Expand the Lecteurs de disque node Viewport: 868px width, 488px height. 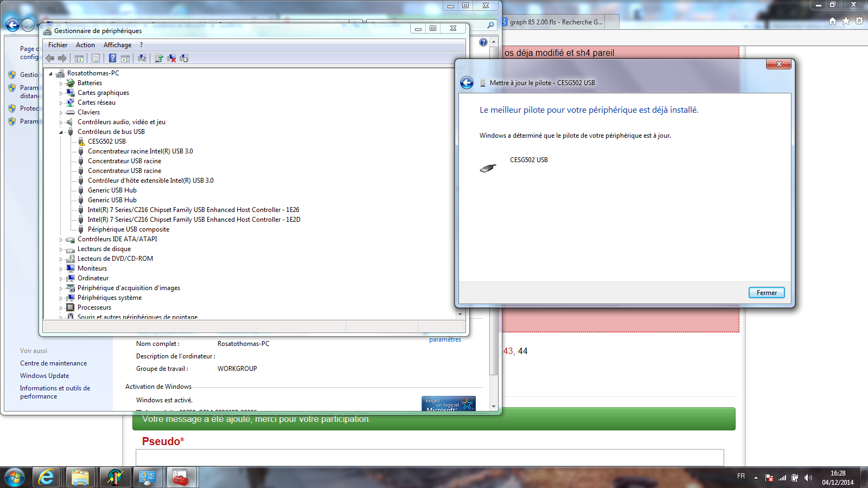click(x=61, y=249)
